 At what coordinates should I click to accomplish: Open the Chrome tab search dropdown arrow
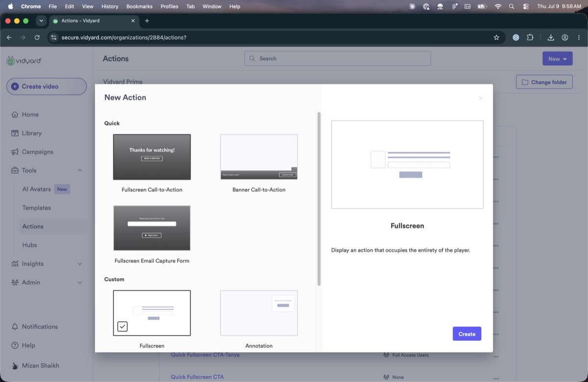(x=41, y=21)
